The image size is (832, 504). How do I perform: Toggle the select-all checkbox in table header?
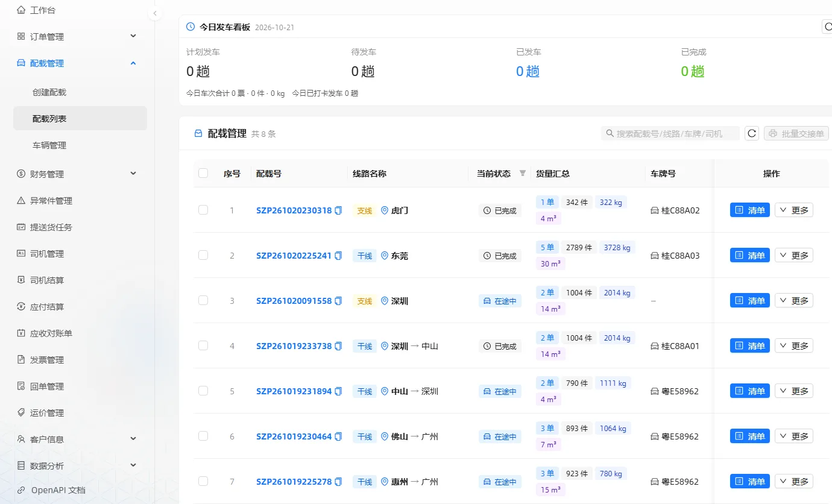point(203,173)
